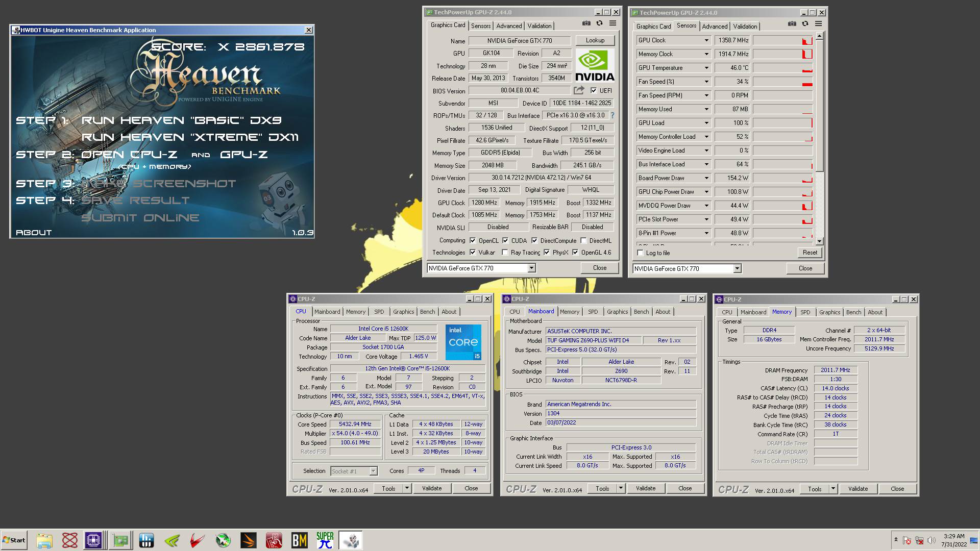
Task: Open the green NVIDIA taskbar icon
Action: pos(172,540)
